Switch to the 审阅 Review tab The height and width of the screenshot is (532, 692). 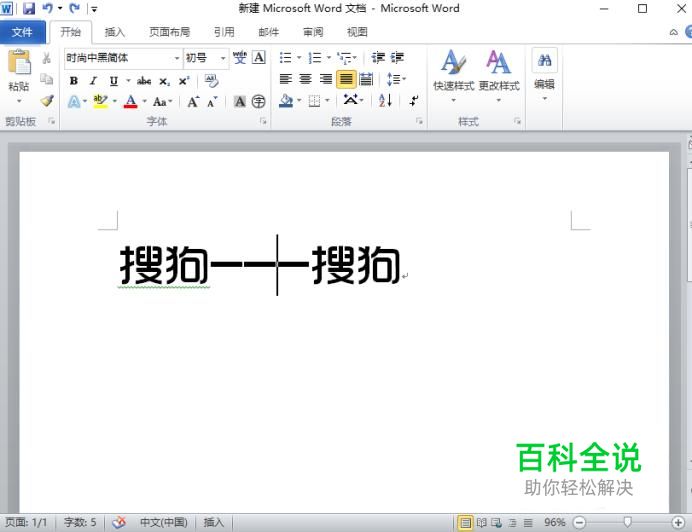point(313,32)
